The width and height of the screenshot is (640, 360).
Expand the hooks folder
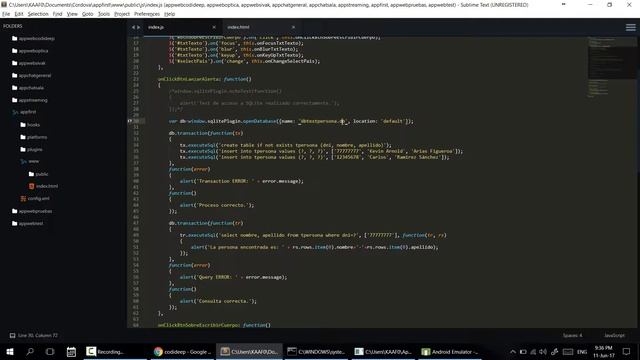[30, 125]
